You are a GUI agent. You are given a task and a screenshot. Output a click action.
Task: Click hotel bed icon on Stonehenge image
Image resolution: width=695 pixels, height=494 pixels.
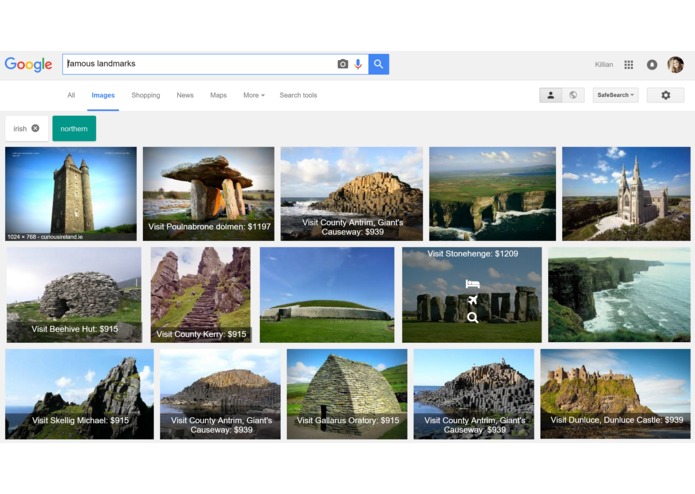click(x=472, y=284)
